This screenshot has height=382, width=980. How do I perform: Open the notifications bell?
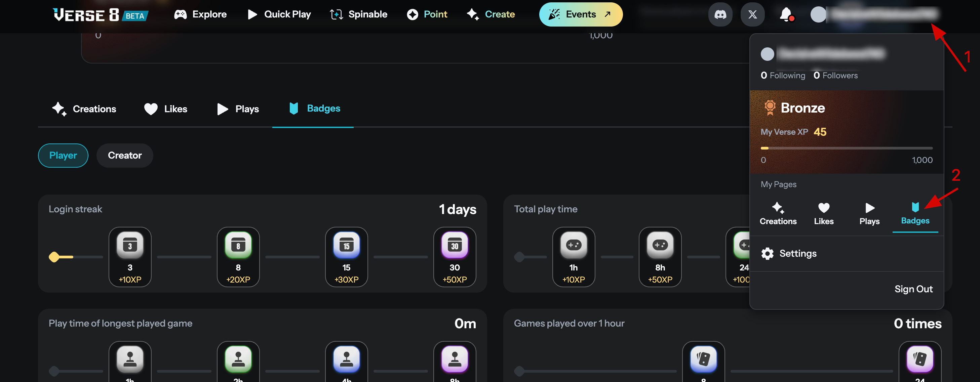pyautogui.click(x=786, y=14)
